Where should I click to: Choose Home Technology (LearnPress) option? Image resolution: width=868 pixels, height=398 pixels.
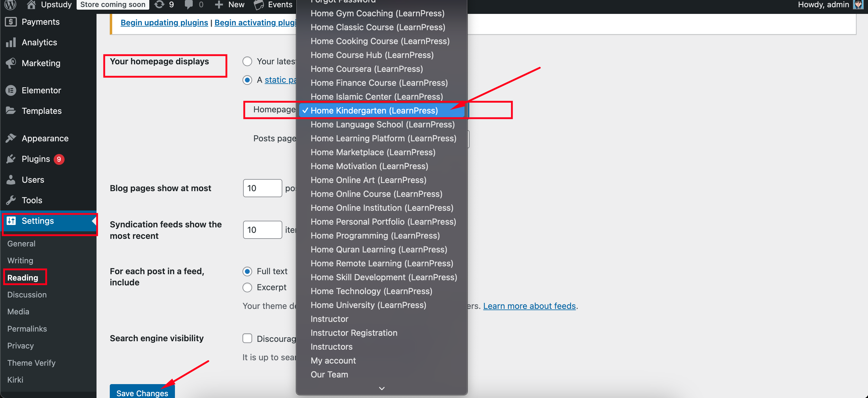pos(382,291)
